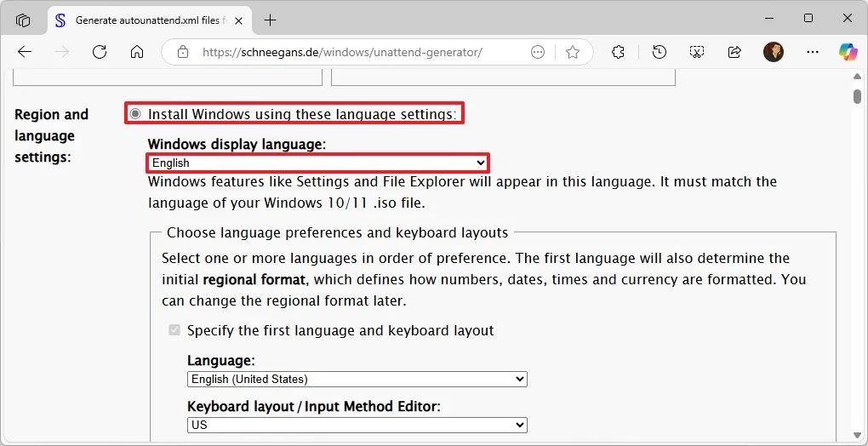
Task: Click the Share icon in the toolbar
Action: coord(734,52)
